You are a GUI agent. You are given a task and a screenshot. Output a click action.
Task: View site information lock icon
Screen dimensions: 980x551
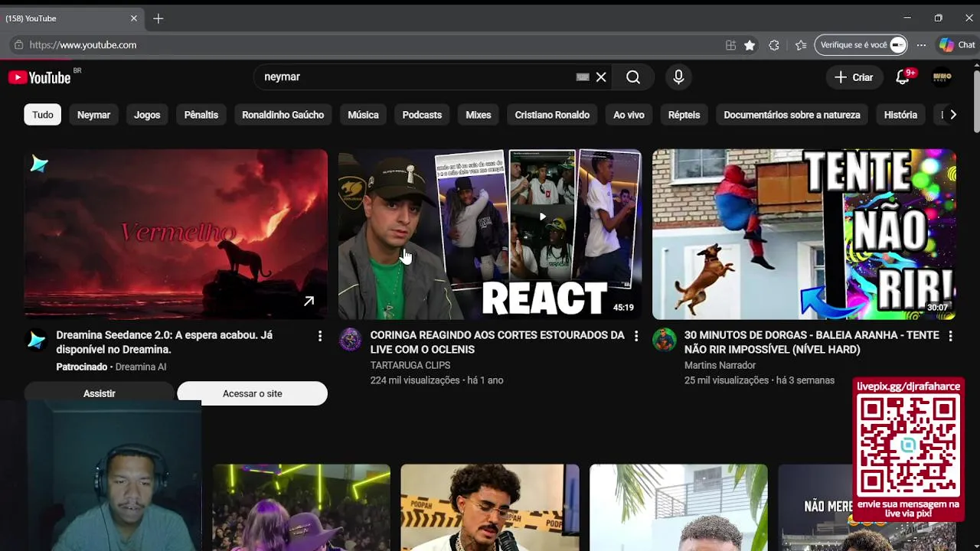tap(19, 45)
